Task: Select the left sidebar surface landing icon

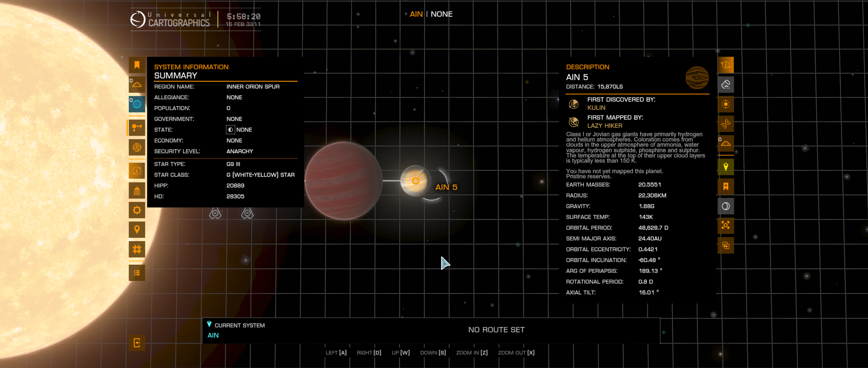Action: (x=137, y=84)
